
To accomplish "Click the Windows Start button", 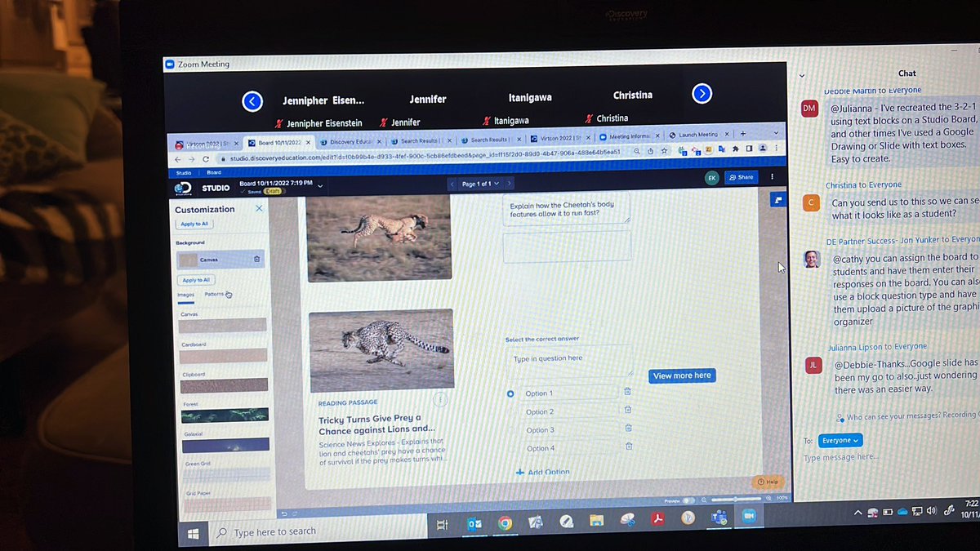I will [x=193, y=533].
